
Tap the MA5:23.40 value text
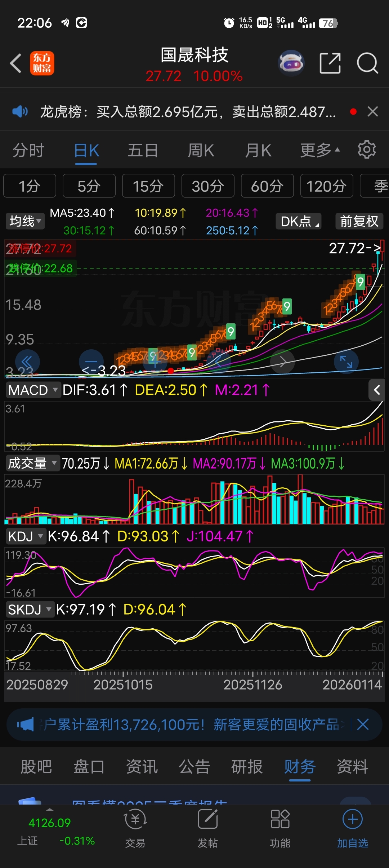point(82,213)
